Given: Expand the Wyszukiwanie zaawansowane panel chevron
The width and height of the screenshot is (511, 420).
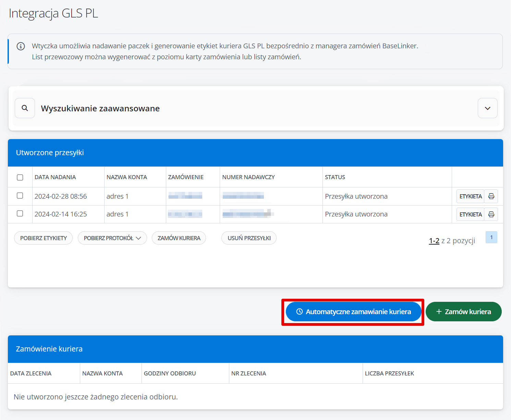Looking at the screenshot, I should click(x=487, y=108).
